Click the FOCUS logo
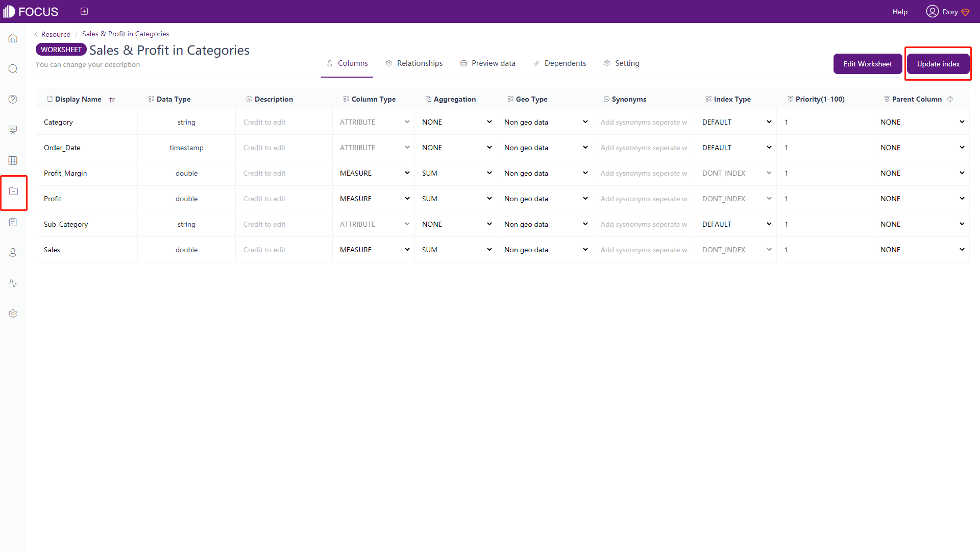The width and height of the screenshot is (980, 551). pyautogui.click(x=31, y=11)
